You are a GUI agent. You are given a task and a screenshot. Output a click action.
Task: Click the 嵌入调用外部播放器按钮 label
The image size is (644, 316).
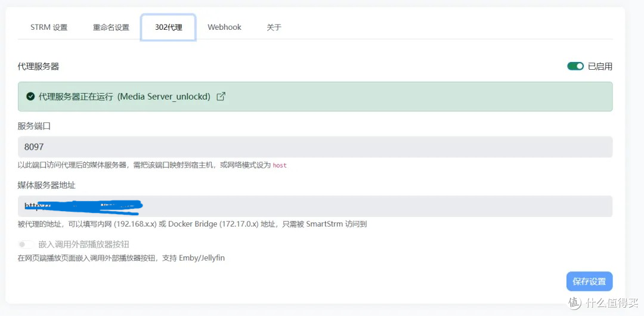pyautogui.click(x=84, y=244)
